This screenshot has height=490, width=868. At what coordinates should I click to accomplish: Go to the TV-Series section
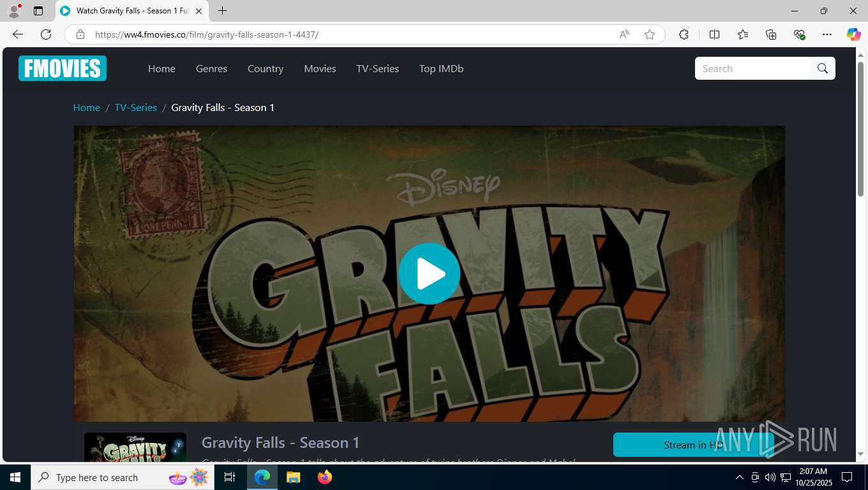pos(377,68)
